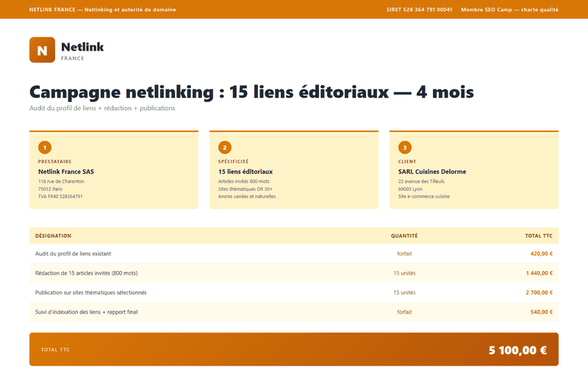Click the DÉSIGNATION column header

[x=53, y=236]
